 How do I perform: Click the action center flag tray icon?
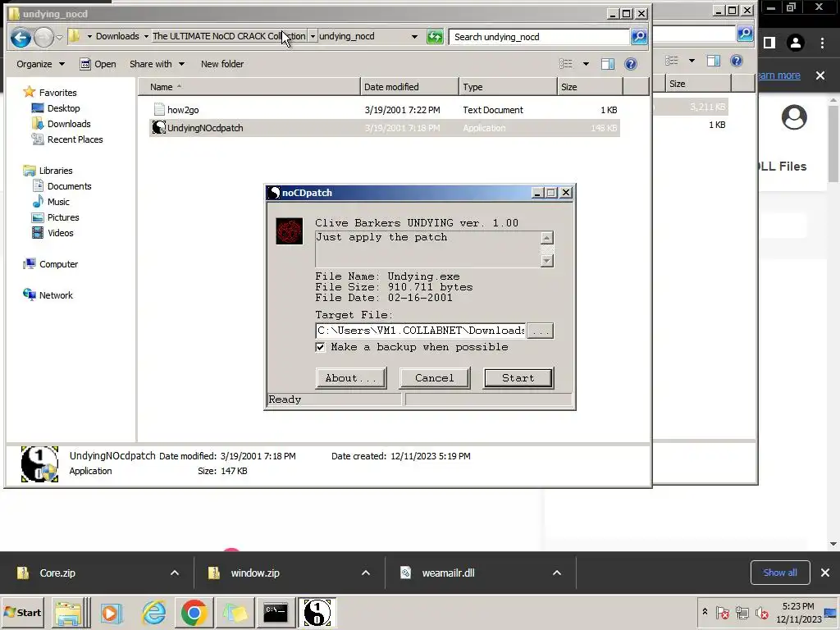pyautogui.click(x=722, y=612)
